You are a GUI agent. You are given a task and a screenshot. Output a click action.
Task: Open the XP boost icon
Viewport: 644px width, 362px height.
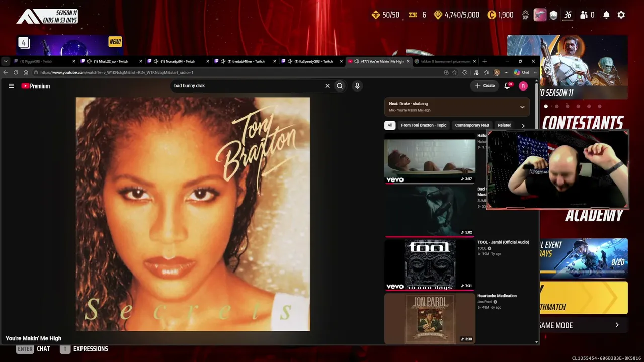point(526,15)
